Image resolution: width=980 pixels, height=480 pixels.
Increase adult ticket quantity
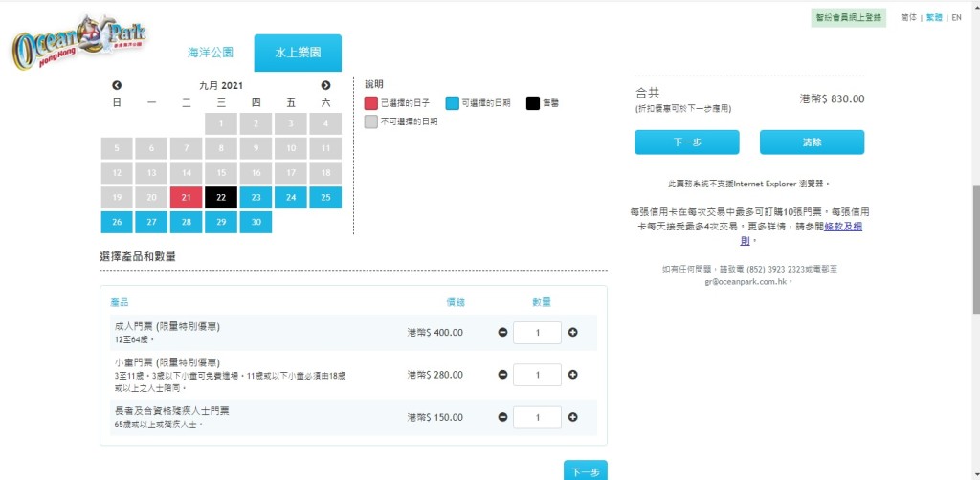pyautogui.click(x=572, y=332)
